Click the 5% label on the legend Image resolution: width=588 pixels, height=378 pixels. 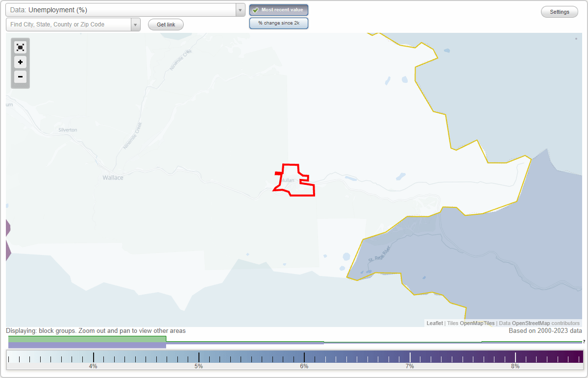(x=198, y=366)
